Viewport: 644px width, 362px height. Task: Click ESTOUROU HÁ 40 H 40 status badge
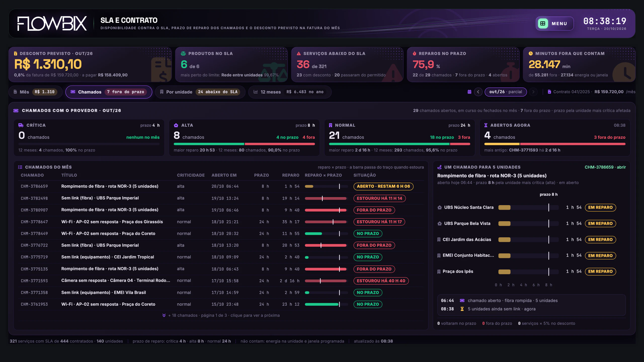coord(381,281)
